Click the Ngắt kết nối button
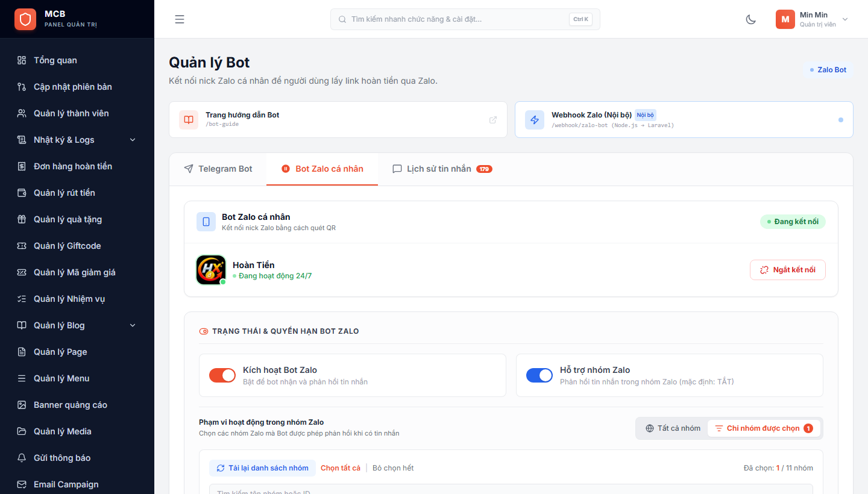868x494 pixels. click(x=788, y=270)
